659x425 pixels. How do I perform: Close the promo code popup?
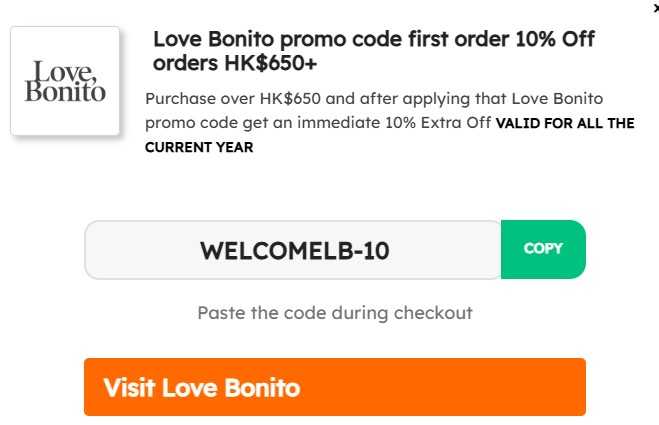[655, 7]
